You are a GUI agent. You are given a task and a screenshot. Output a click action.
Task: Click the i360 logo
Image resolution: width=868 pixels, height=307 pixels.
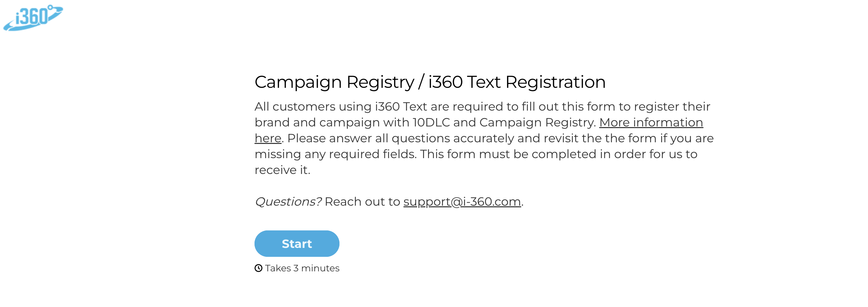pos(33,18)
